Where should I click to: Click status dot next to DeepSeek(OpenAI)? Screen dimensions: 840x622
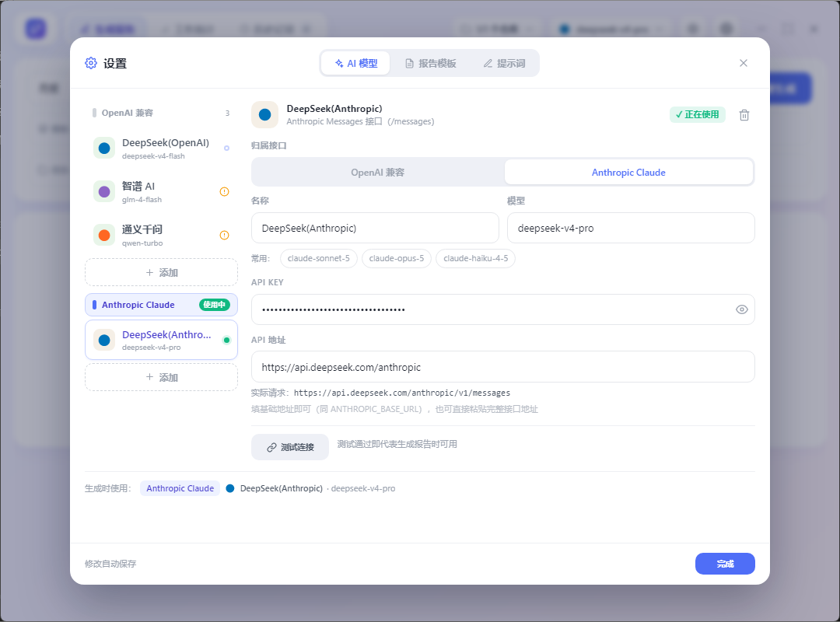click(x=226, y=149)
